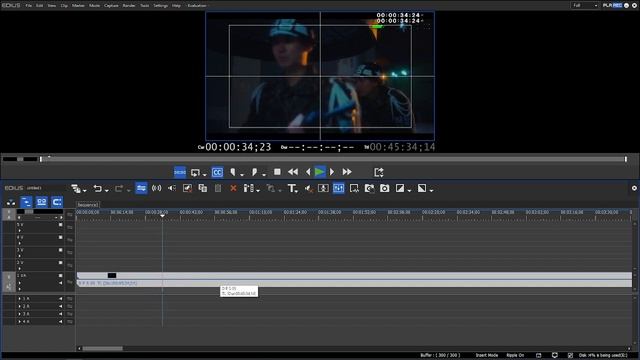The image size is (640, 360).
Task: Step forward one frame
Action: pyautogui.click(x=332, y=172)
